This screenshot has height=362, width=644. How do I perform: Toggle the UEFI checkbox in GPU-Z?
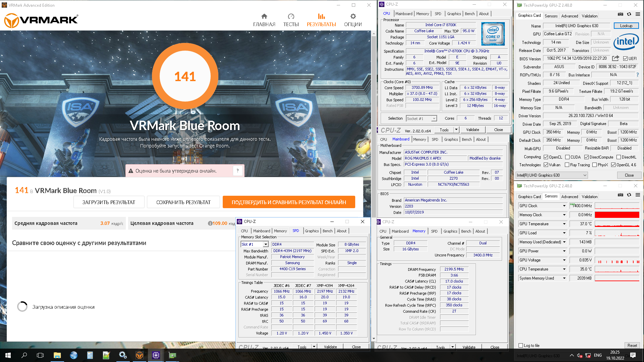[625, 59]
